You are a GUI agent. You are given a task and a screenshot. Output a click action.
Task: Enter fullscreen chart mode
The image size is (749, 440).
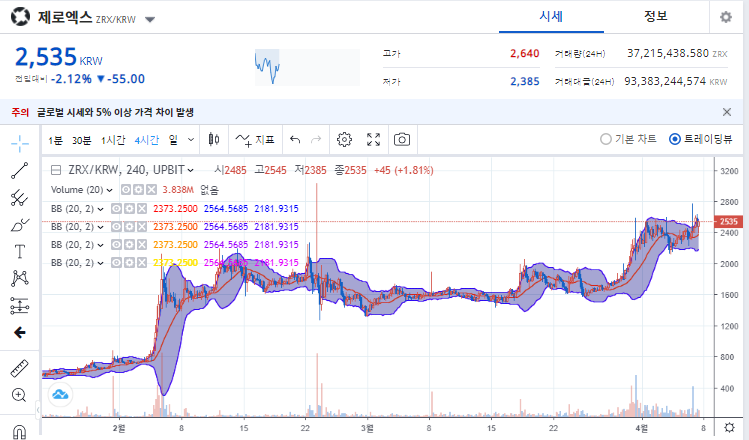coord(373,140)
